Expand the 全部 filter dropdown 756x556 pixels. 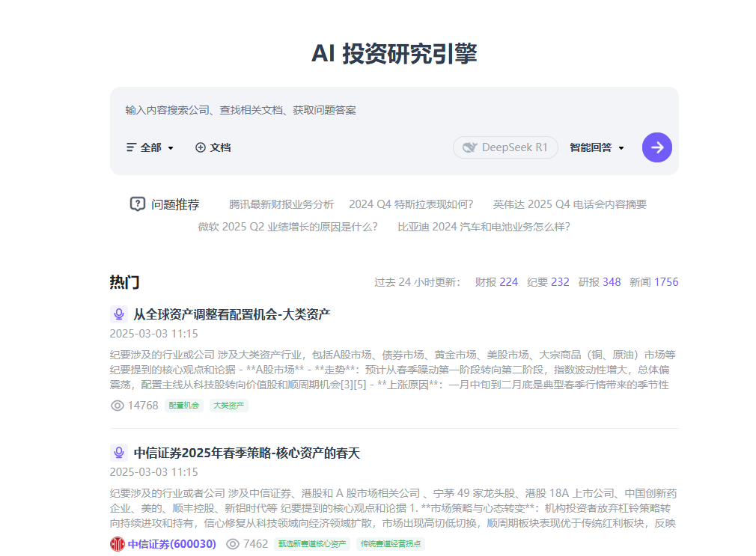pyautogui.click(x=150, y=147)
